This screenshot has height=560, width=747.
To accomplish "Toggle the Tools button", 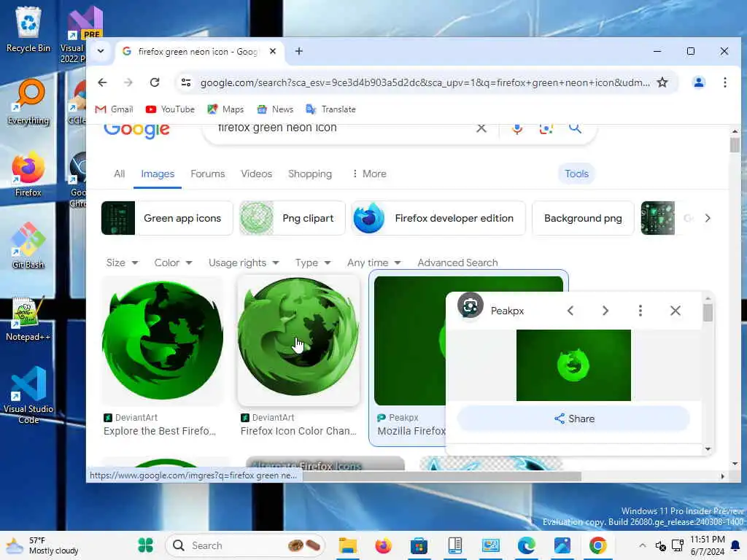I will (576, 174).
